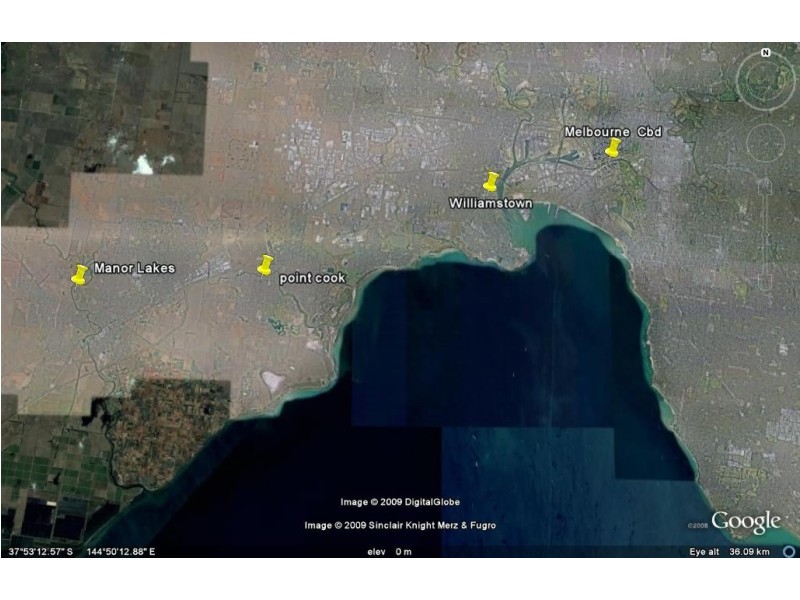Zoom in using top of zoom slider
Viewport: 800px width, 600px height.
click(765, 185)
